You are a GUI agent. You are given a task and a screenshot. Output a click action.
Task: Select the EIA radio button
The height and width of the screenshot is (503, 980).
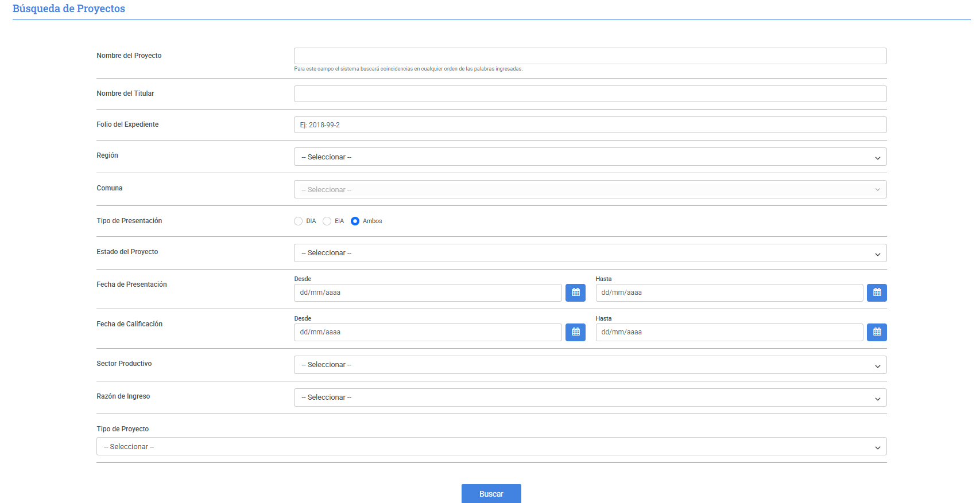pos(327,221)
